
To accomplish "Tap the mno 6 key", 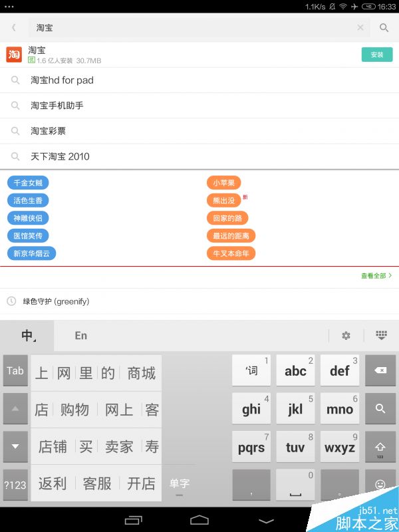I will (340, 409).
